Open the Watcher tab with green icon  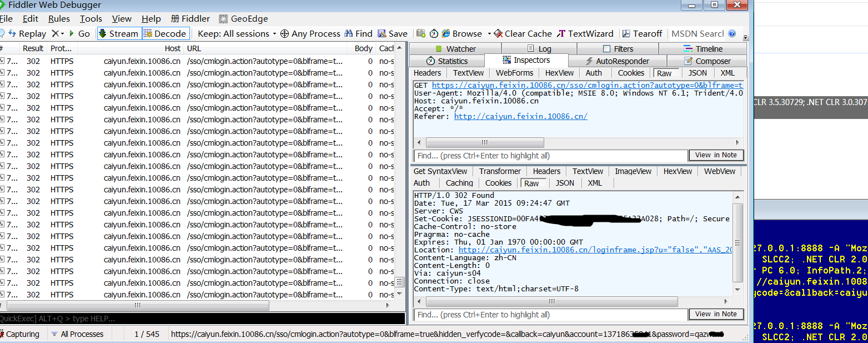(455, 49)
